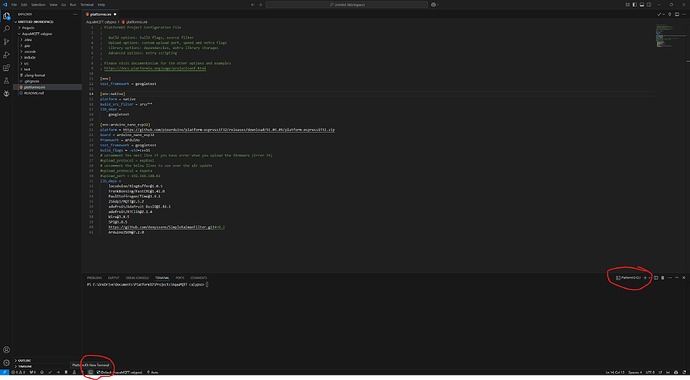Open Manage gear icon at sidebar bottom

[x=7, y=362]
